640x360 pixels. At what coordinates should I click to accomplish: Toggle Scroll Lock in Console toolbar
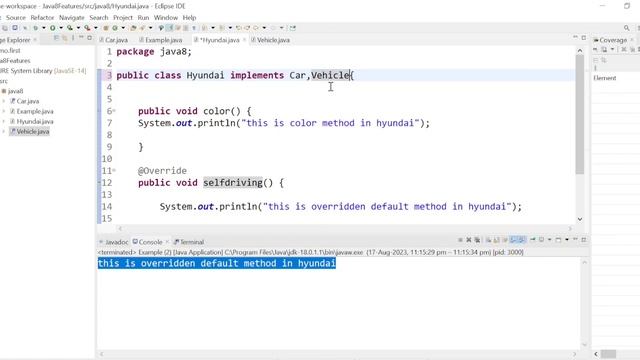point(496,240)
